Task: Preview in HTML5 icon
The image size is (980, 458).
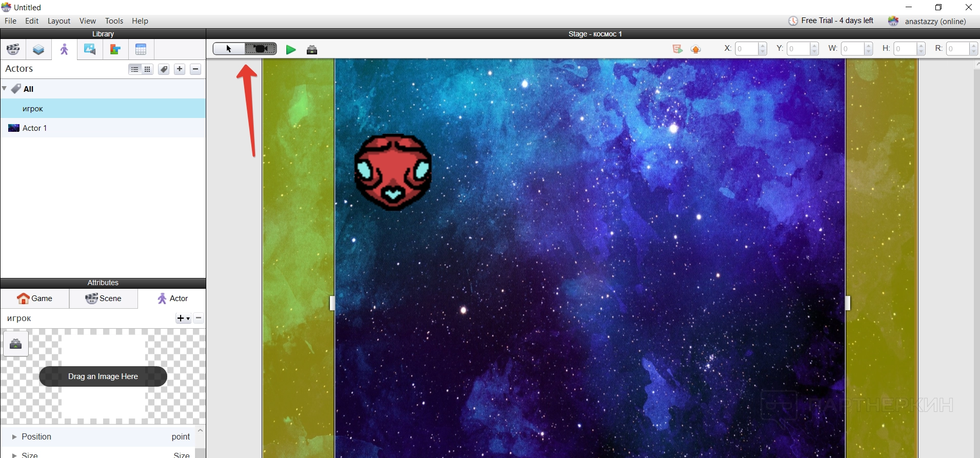Action: pyautogui.click(x=677, y=49)
